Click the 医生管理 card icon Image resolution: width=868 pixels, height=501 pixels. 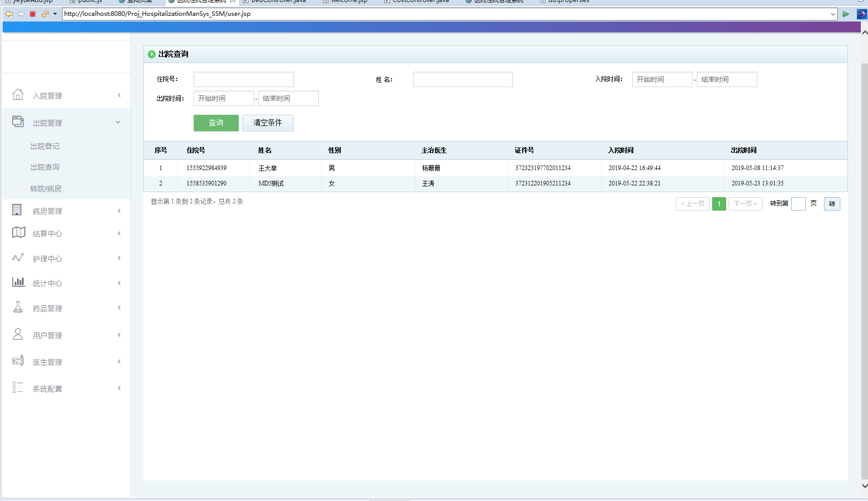click(x=18, y=361)
